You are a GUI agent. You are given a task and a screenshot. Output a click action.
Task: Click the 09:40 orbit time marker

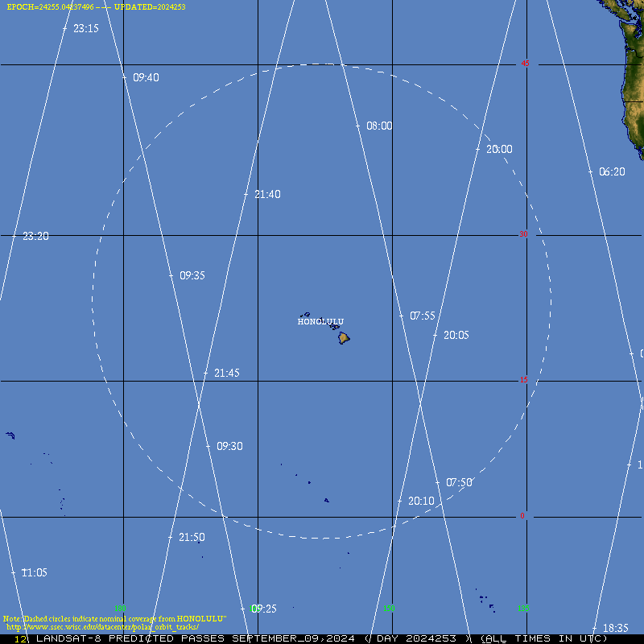click(x=145, y=78)
